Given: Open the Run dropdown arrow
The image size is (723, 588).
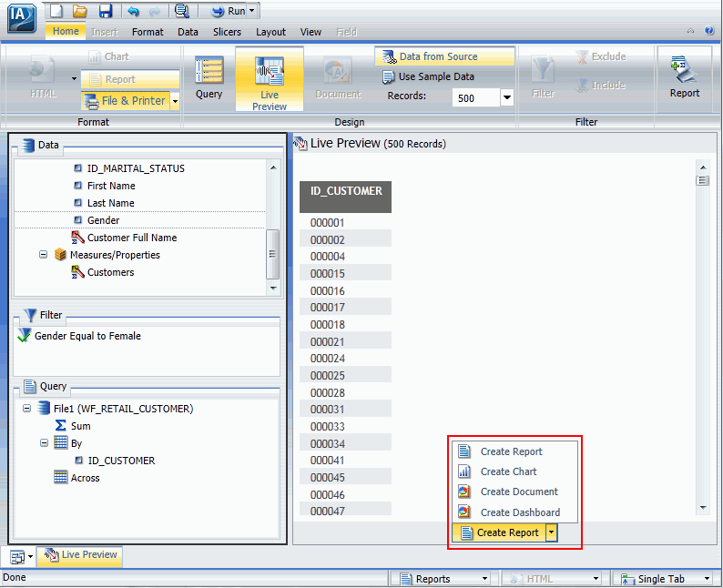Looking at the screenshot, I should (x=251, y=11).
